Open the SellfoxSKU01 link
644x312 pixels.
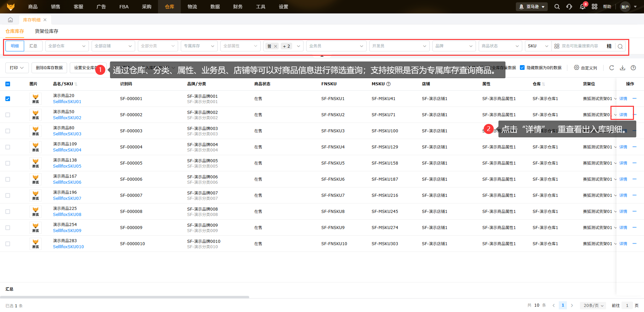tap(67, 102)
